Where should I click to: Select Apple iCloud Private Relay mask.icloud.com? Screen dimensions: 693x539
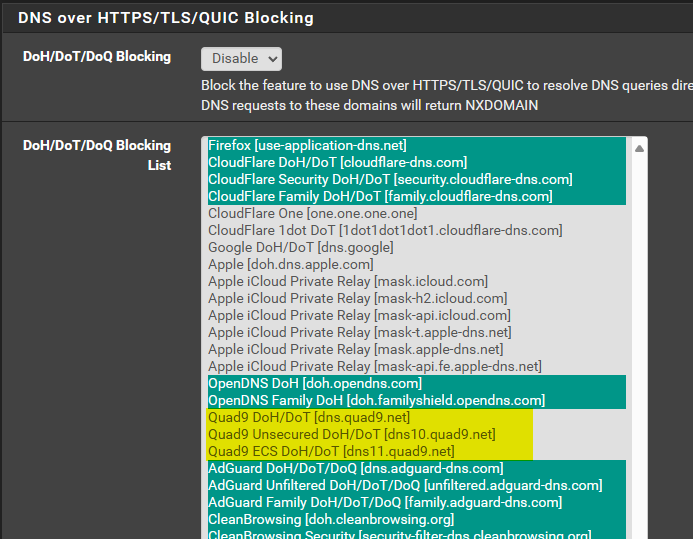pyautogui.click(x=417, y=281)
